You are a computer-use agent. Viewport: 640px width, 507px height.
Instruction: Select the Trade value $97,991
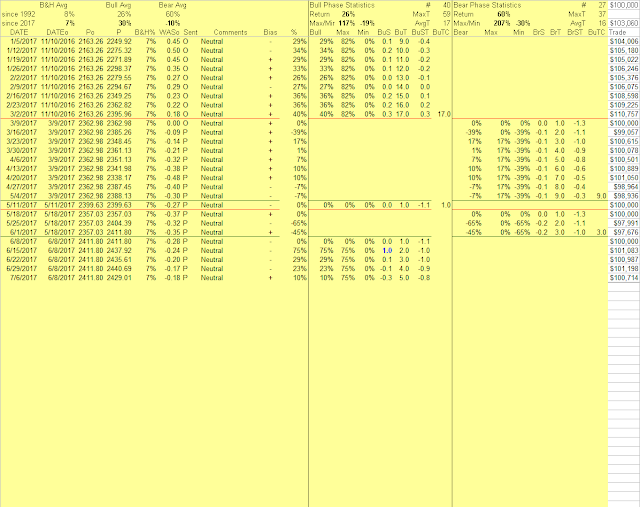[626, 223]
